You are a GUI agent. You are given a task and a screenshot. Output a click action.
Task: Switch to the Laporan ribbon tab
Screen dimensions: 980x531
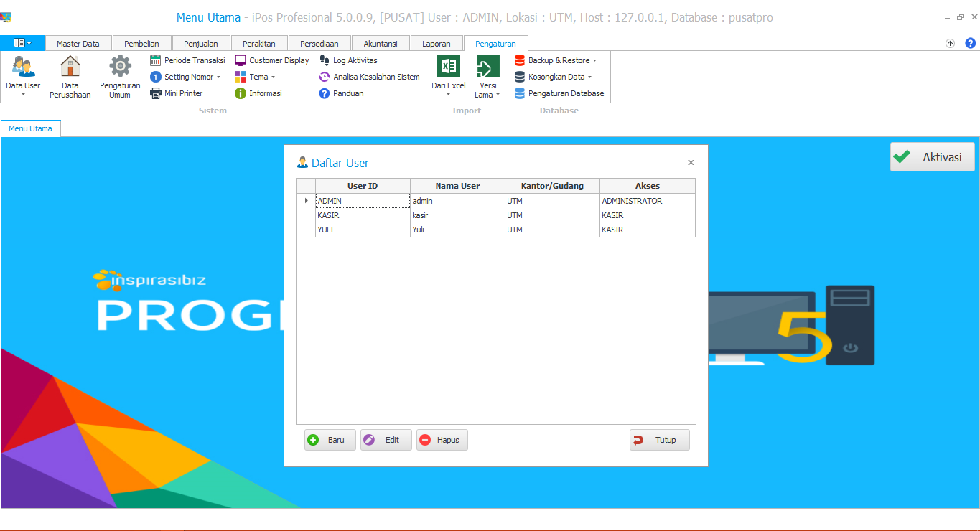(436, 44)
